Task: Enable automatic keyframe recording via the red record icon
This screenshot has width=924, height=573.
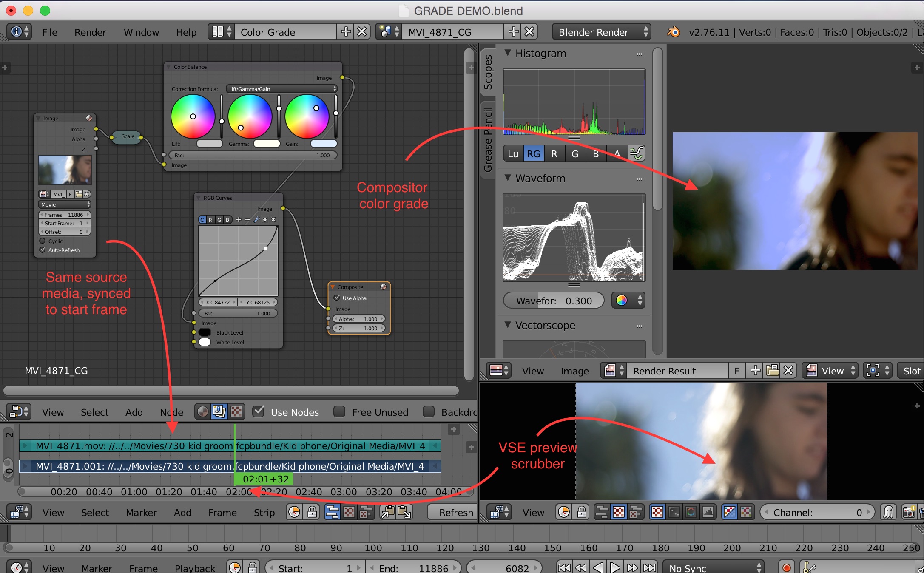Action: tap(786, 567)
